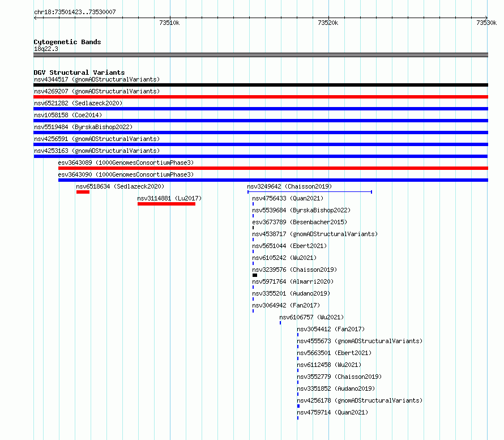This screenshot has width=504, height=440.
Task: Open esv3643089 1000Genomes variant
Action: click(126, 163)
